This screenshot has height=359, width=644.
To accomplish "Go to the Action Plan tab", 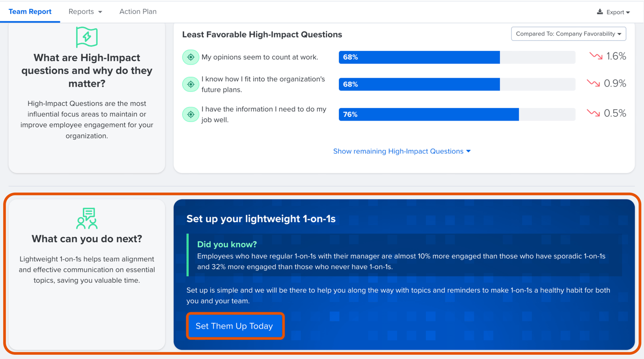I will pos(138,12).
